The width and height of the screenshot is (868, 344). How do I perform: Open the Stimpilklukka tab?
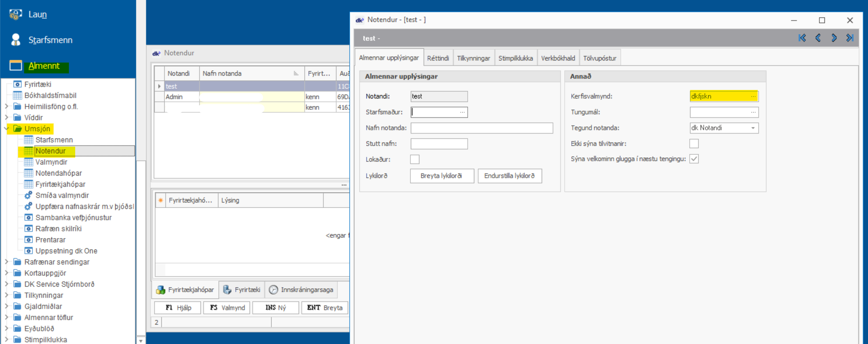pos(515,58)
